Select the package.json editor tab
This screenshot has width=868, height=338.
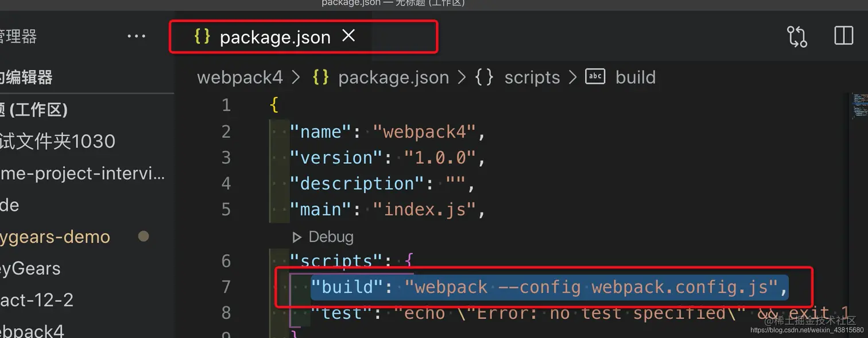274,37
